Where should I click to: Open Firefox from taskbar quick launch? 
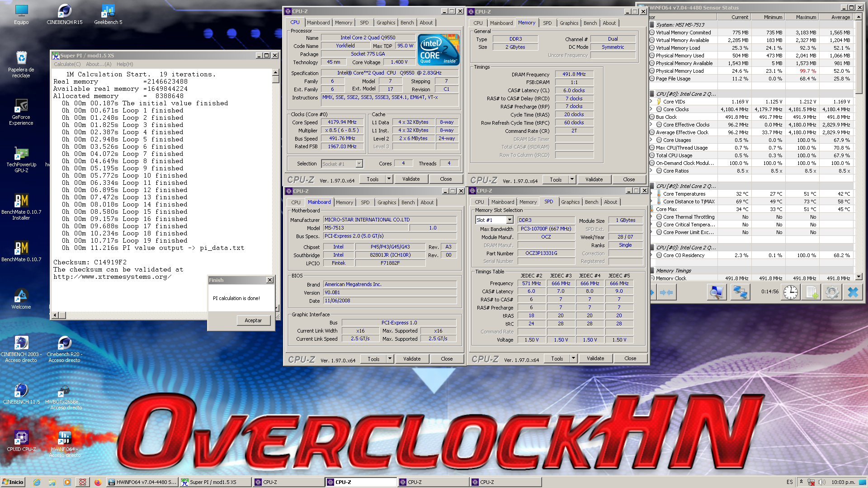[98, 482]
